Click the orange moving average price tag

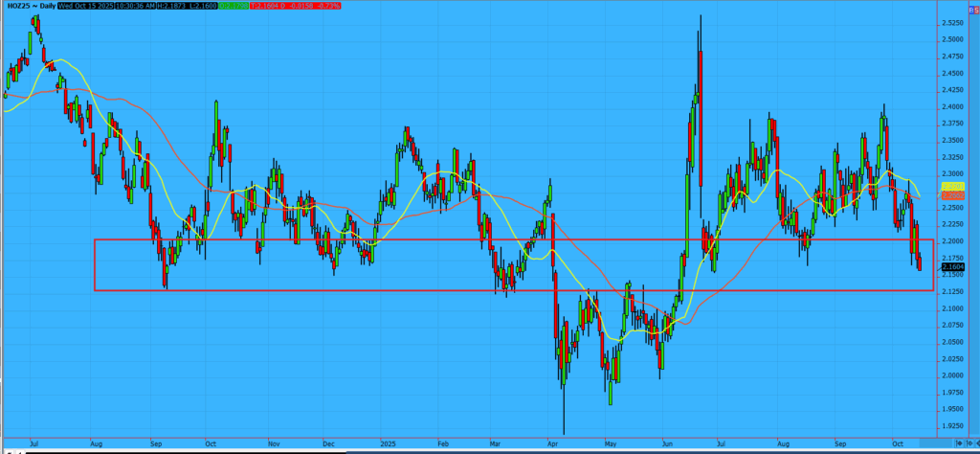point(952,196)
